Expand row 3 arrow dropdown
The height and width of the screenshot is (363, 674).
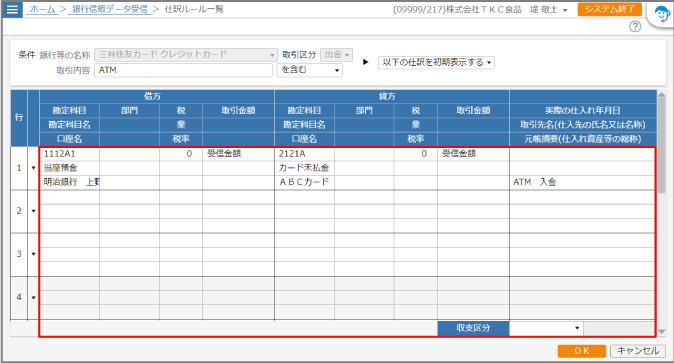pyautogui.click(x=33, y=254)
